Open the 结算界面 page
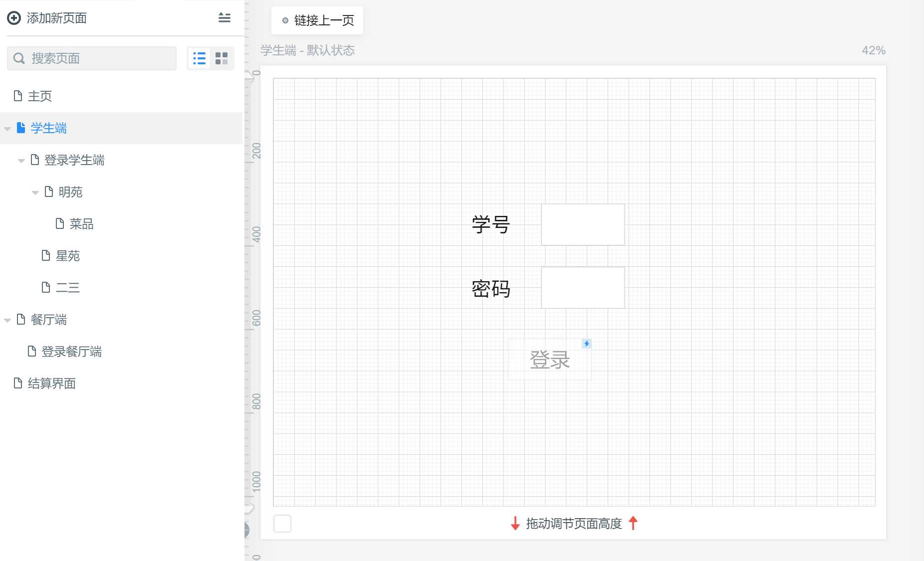Screen dimensions: 924x561 click(x=52, y=383)
